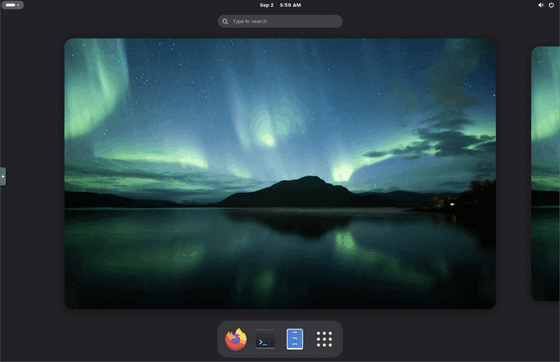Expand the arrow handle on left edge

coord(3,176)
